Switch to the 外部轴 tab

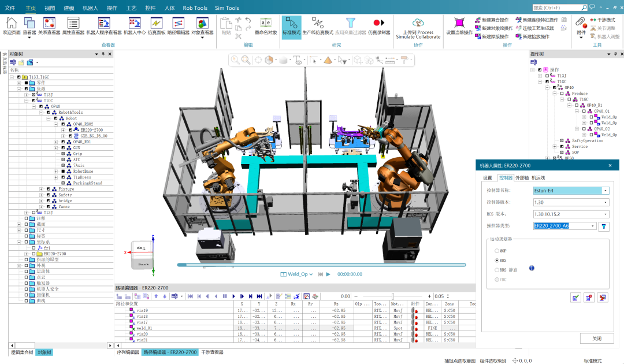[x=522, y=177]
